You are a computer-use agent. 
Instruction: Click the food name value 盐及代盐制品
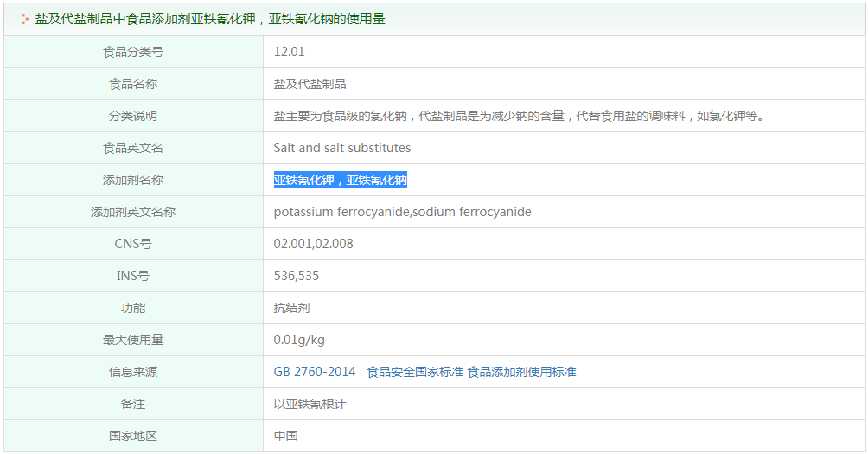pos(310,84)
